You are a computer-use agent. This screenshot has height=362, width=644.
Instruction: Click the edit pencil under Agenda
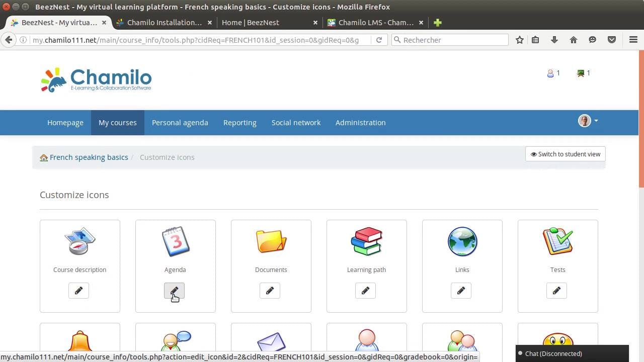[174, 291]
